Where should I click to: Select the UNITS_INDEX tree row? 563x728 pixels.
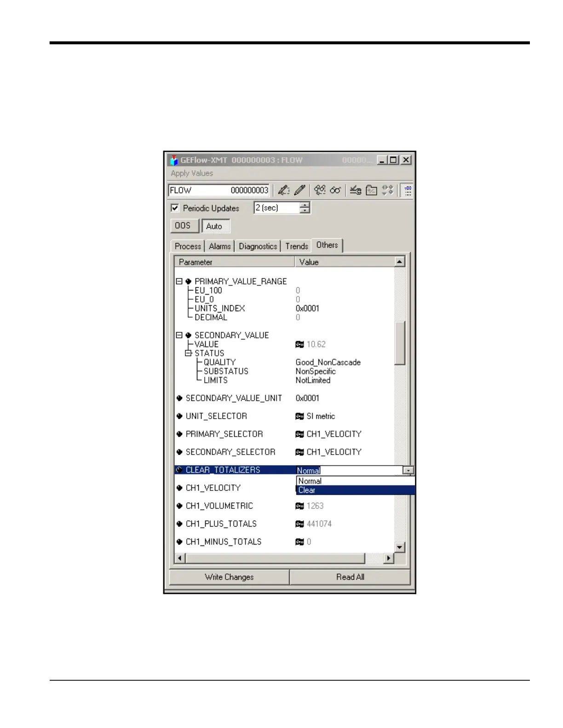(219, 308)
